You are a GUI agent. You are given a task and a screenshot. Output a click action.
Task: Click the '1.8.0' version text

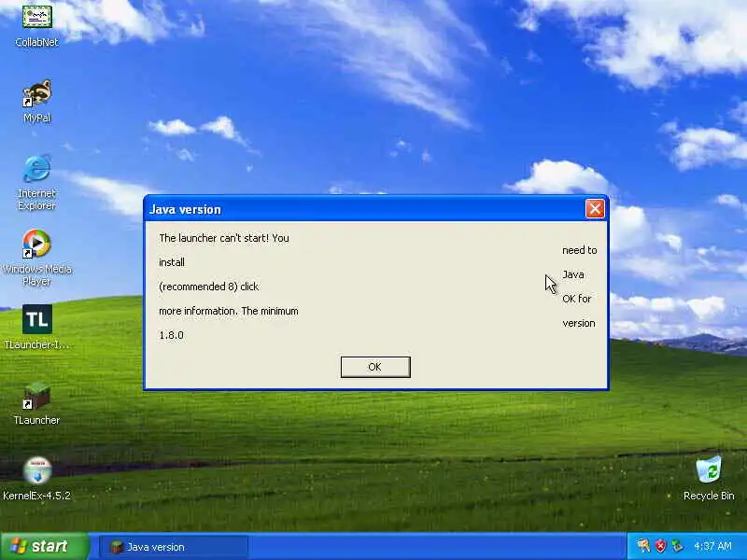[x=171, y=335]
